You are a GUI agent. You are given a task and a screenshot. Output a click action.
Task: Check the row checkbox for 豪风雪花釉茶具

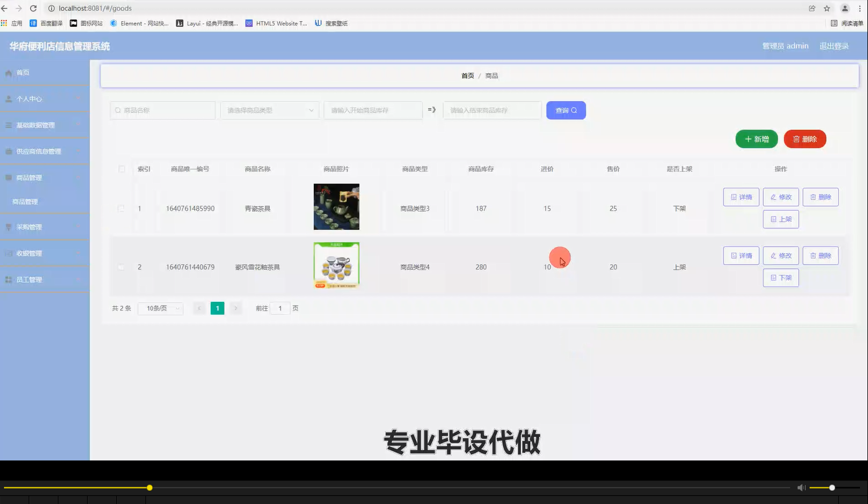[121, 266]
